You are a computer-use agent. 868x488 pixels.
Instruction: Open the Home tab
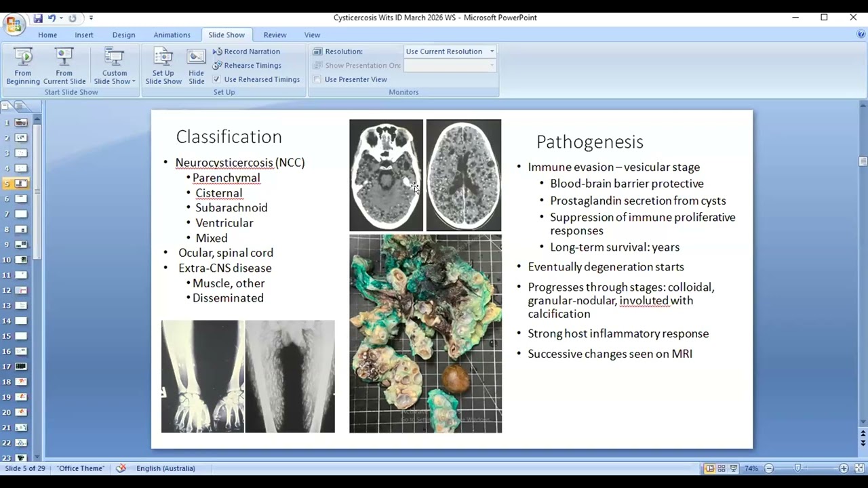(x=47, y=35)
